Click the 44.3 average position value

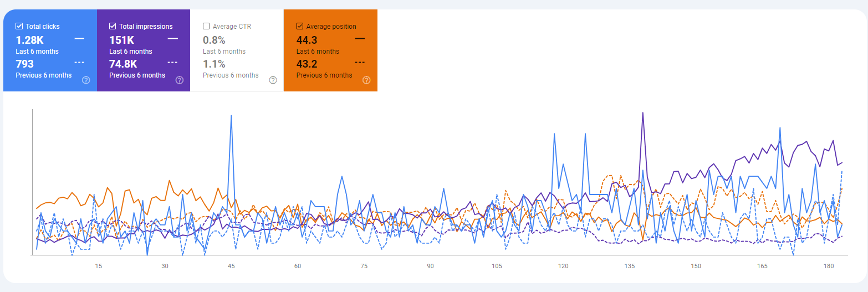[x=307, y=40]
